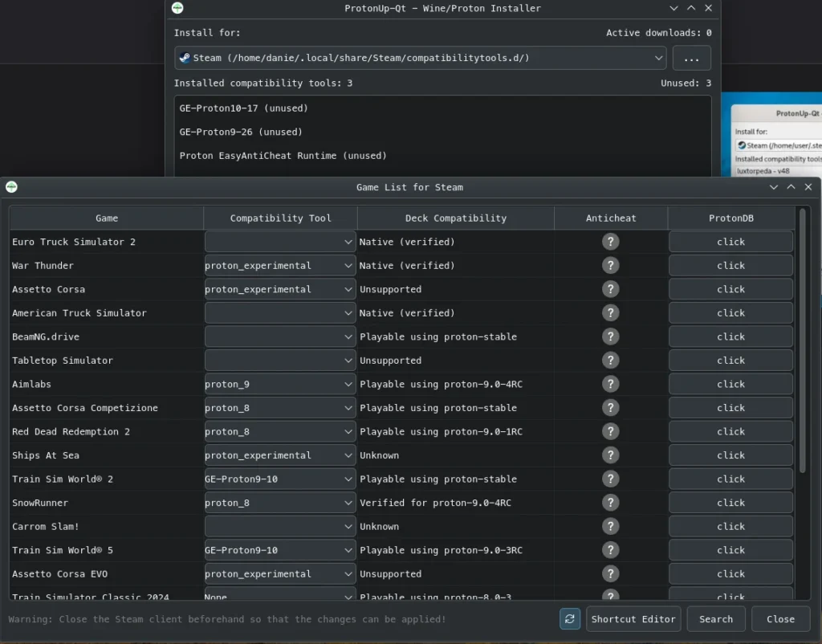
Task: Click the app icon in Game List titlebar
Action: pyautogui.click(x=11, y=187)
